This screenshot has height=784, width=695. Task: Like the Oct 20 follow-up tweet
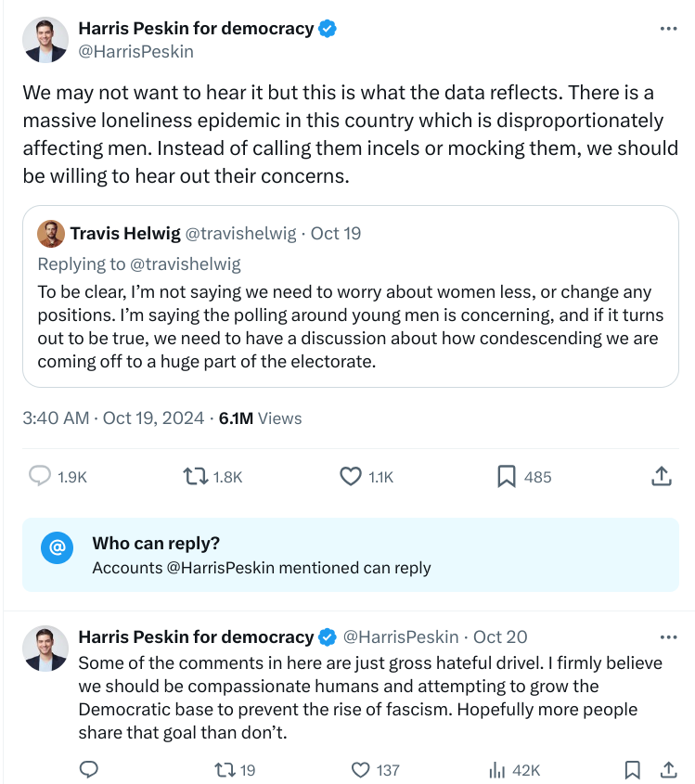[x=362, y=769]
